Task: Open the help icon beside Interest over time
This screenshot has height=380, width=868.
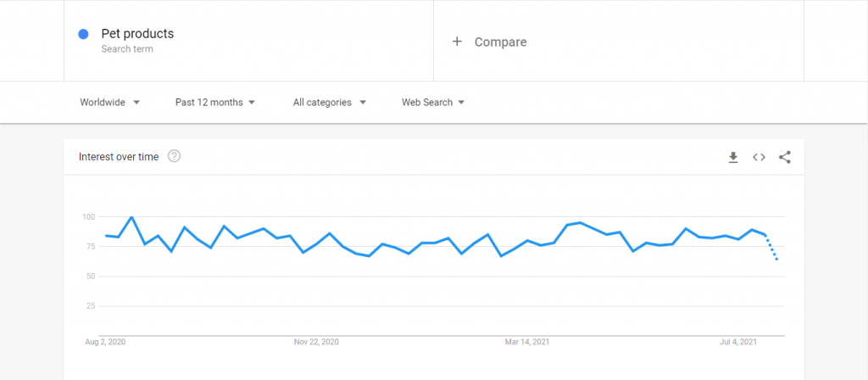Action: pos(175,157)
